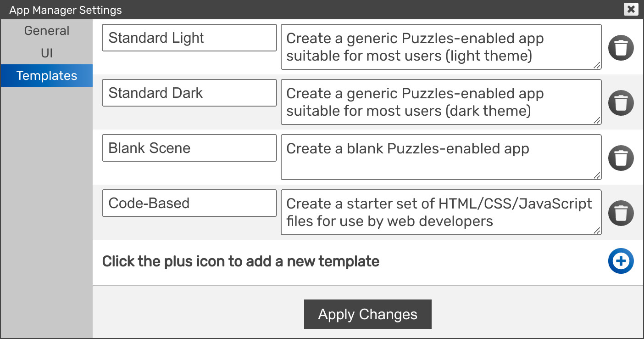Edit the Standard Dark name field

tap(189, 93)
